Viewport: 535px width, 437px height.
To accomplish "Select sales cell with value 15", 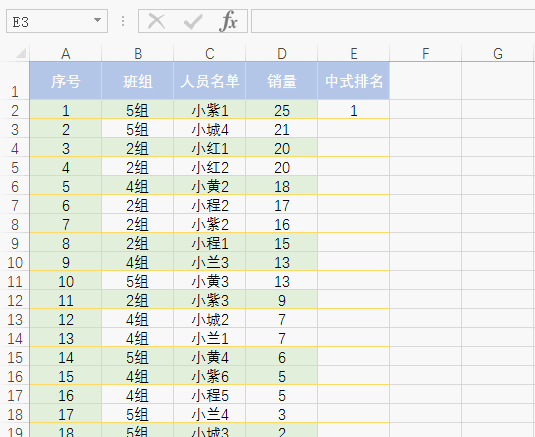I will pyautogui.click(x=281, y=242).
